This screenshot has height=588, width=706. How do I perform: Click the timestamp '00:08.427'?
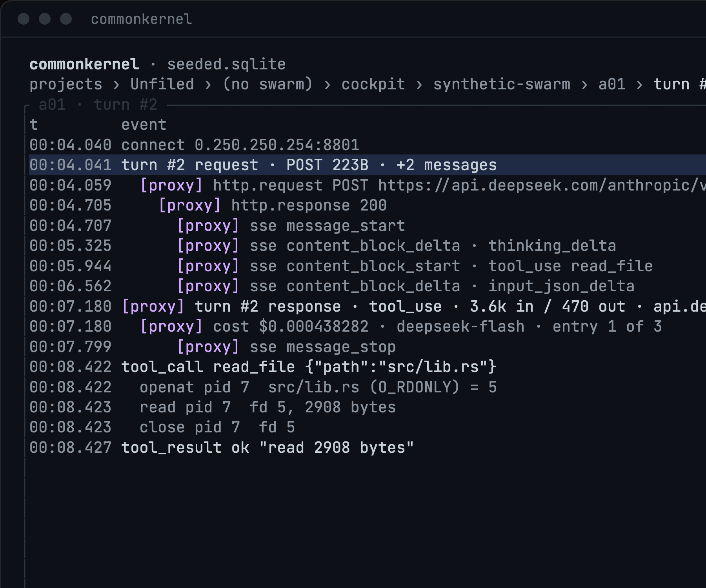(71, 448)
